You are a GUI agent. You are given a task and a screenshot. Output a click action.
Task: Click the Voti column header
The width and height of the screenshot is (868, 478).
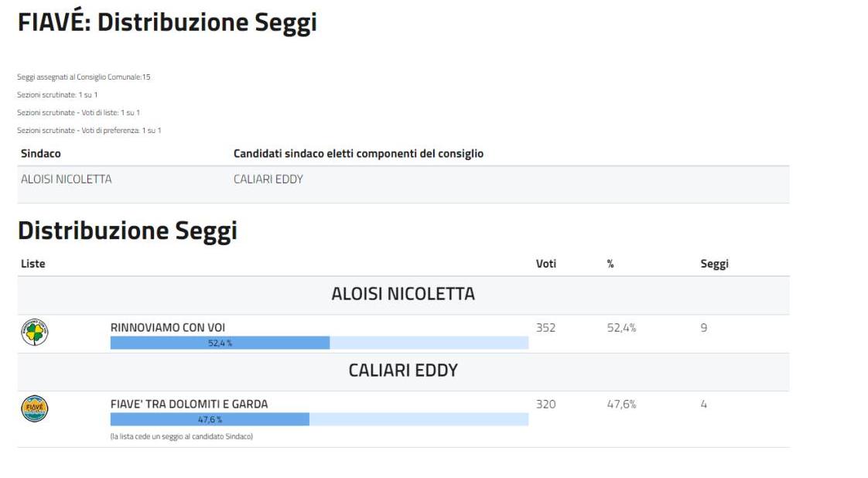pyautogui.click(x=545, y=264)
